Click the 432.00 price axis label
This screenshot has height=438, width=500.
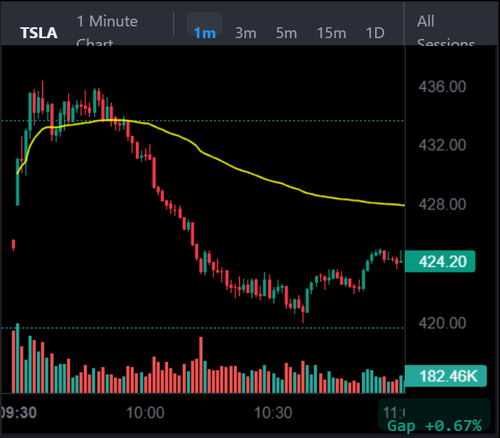coord(442,145)
